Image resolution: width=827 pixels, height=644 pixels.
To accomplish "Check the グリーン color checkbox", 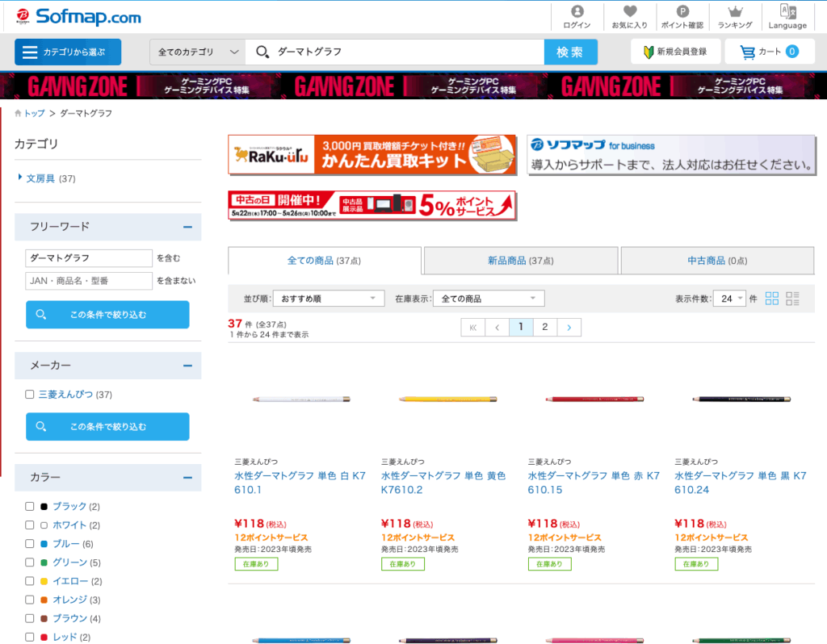I will click(30, 562).
